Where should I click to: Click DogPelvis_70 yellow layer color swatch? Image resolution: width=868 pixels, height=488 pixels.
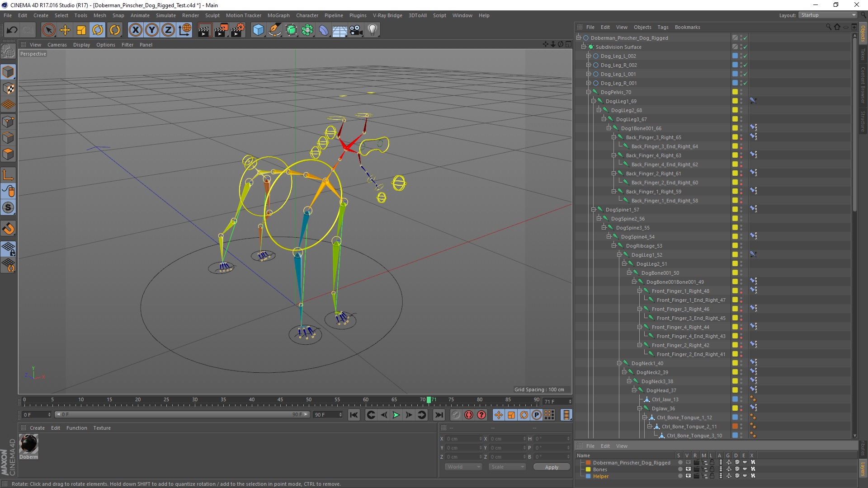coord(735,92)
